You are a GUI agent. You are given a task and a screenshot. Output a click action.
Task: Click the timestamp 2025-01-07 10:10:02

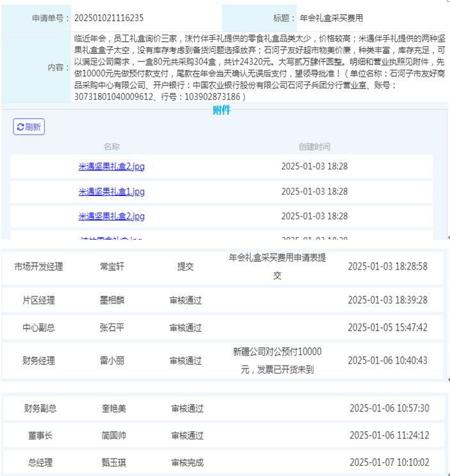point(389,463)
